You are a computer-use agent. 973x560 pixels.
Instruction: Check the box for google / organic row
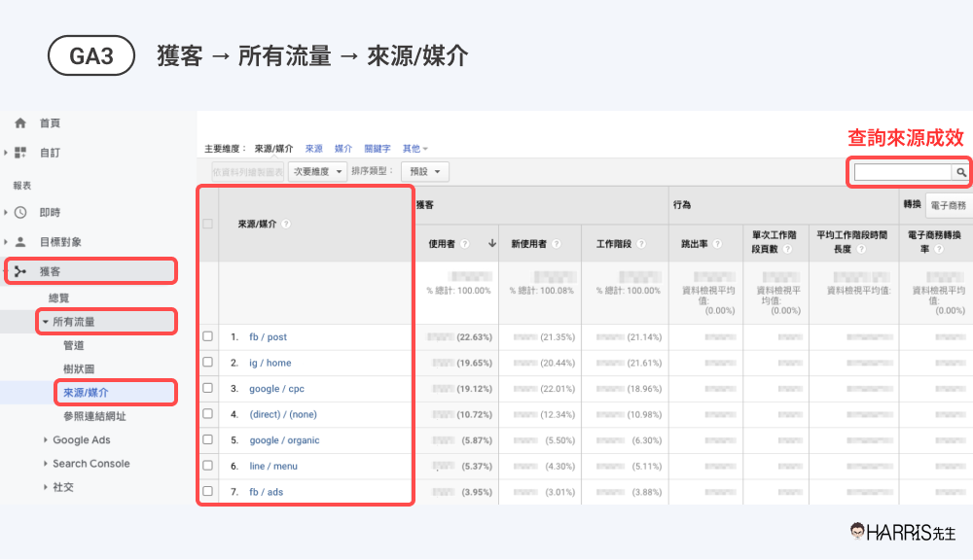click(x=208, y=439)
